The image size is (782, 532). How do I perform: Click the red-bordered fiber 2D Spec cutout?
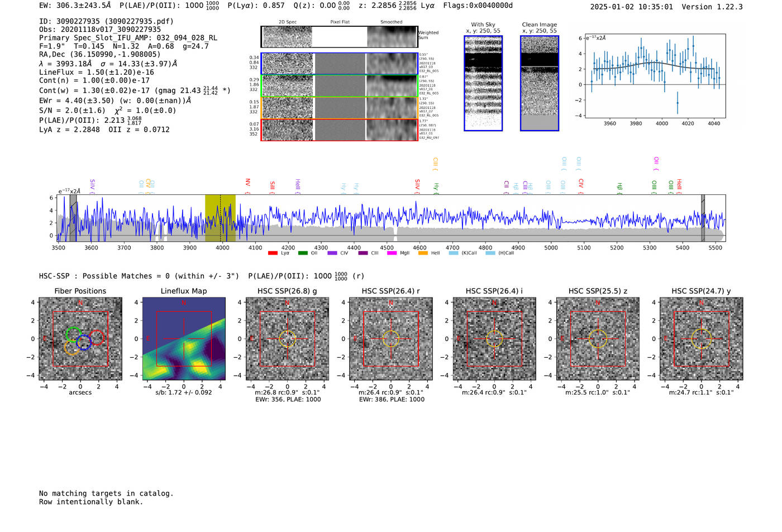(288, 130)
